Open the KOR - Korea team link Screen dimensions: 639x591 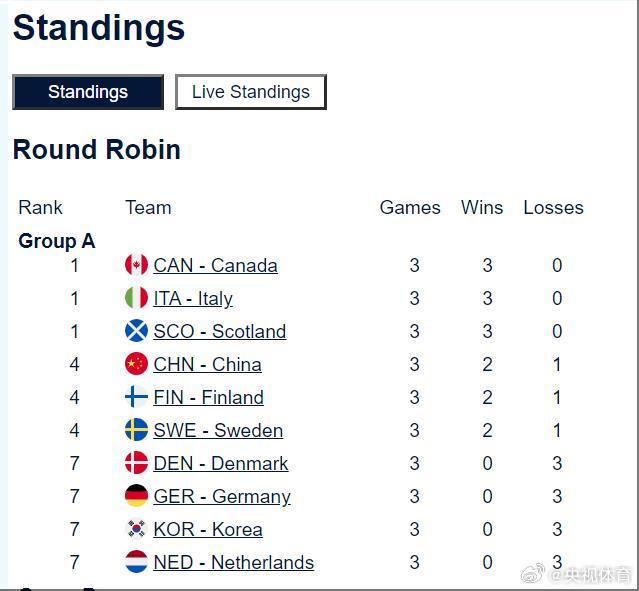208,530
